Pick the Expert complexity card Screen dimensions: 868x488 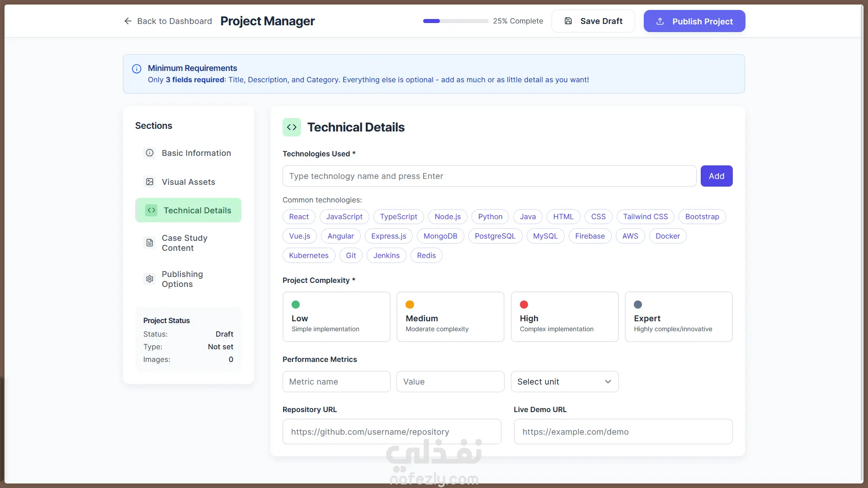(x=678, y=317)
